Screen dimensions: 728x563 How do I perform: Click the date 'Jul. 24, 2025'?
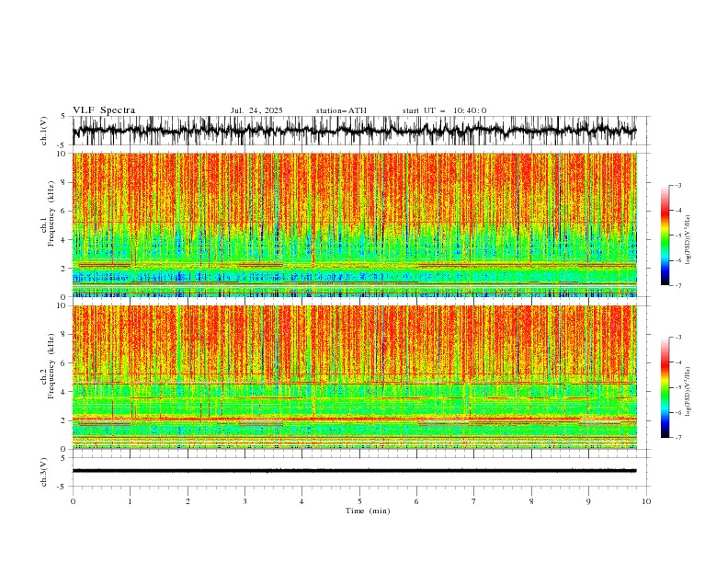pyautogui.click(x=256, y=110)
